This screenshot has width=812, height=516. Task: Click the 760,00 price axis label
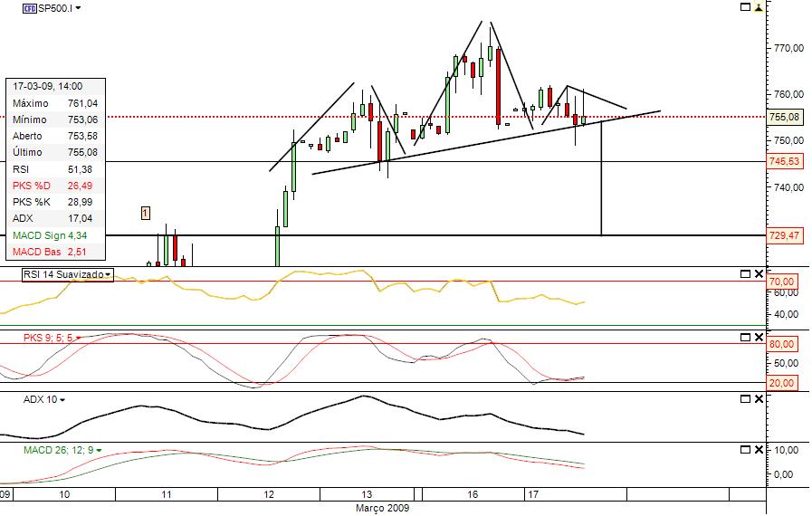click(788, 94)
